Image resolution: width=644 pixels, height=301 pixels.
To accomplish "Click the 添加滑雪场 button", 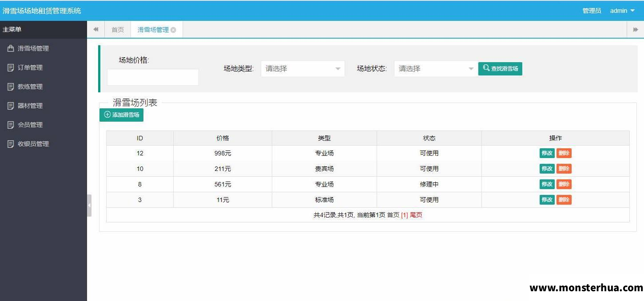I will [121, 115].
